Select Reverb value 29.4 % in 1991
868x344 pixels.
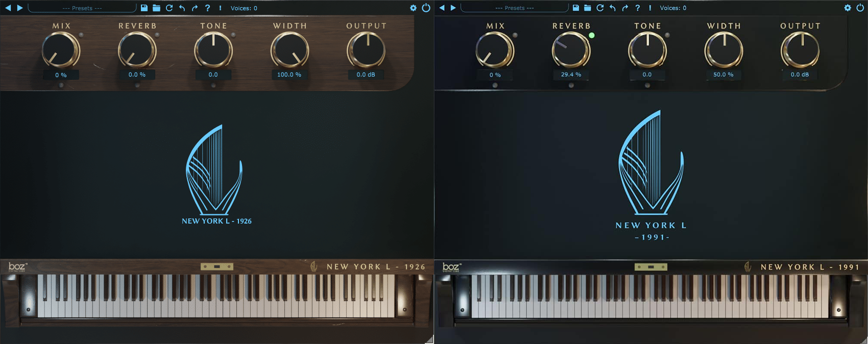(x=571, y=75)
